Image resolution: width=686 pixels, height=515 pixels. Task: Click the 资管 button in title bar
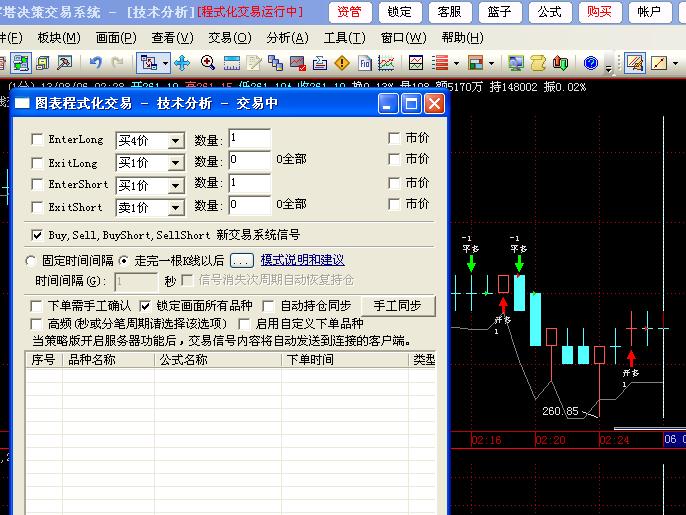[x=349, y=12]
